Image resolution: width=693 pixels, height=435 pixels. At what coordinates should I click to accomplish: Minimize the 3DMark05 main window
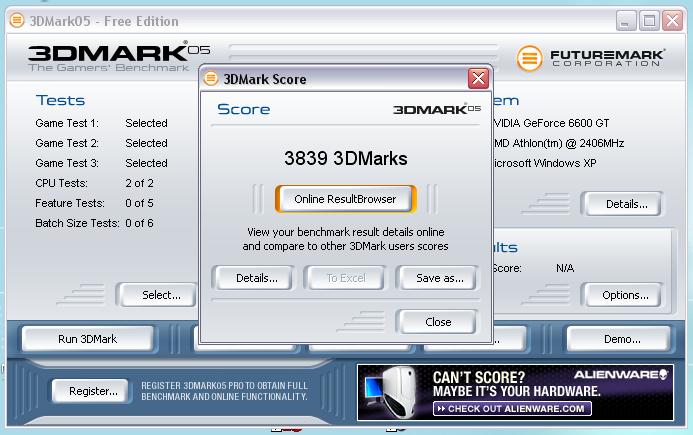point(626,21)
